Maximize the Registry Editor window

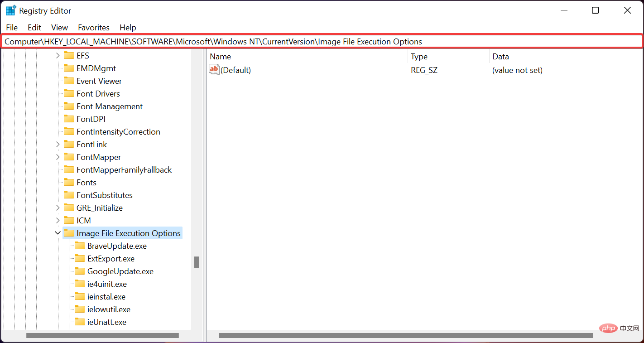(x=596, y=10)
